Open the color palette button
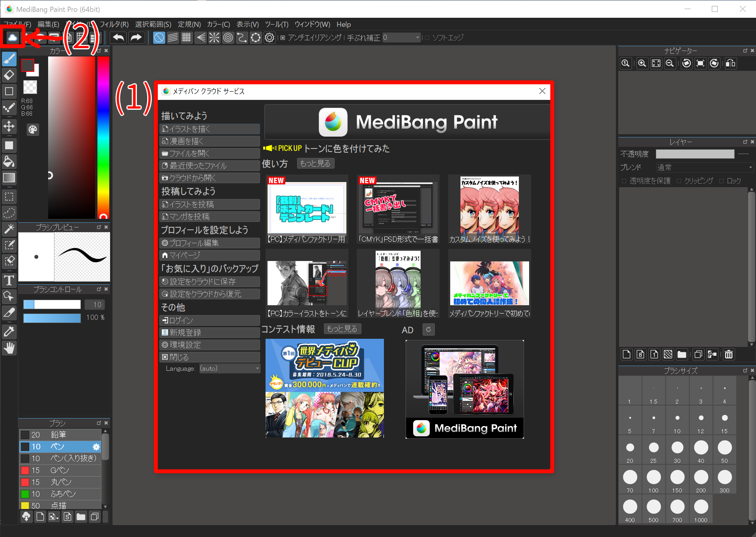Image resolution: width=756 pixels, height=537 pixels. 33,130
